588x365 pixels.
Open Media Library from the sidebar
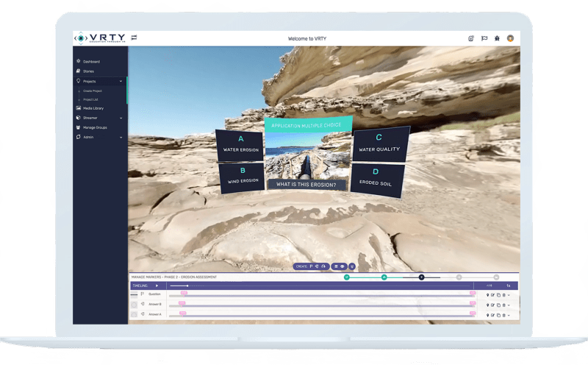pos(93,108)
